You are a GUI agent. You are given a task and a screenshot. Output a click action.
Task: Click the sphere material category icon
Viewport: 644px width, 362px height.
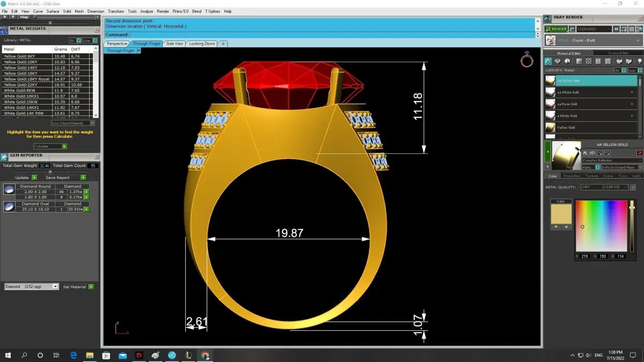[567, 62]
